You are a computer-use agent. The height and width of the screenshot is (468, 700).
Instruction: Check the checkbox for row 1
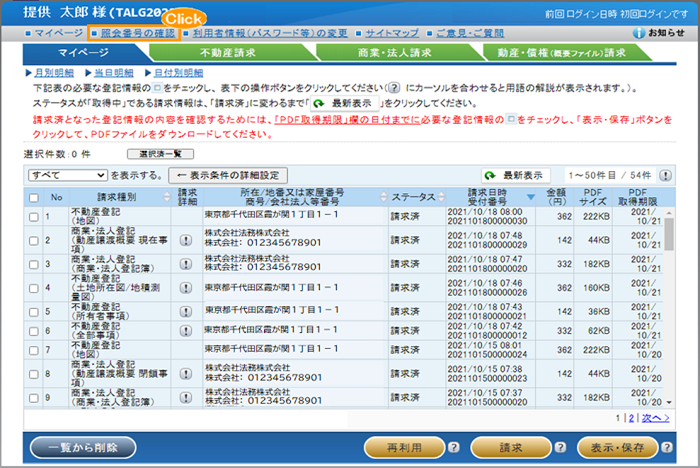pos(34,216)
